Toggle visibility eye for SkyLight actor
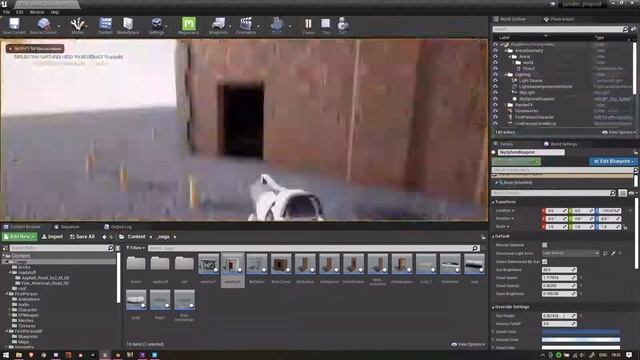Screen dimensions: 640x360 [495, 93]
